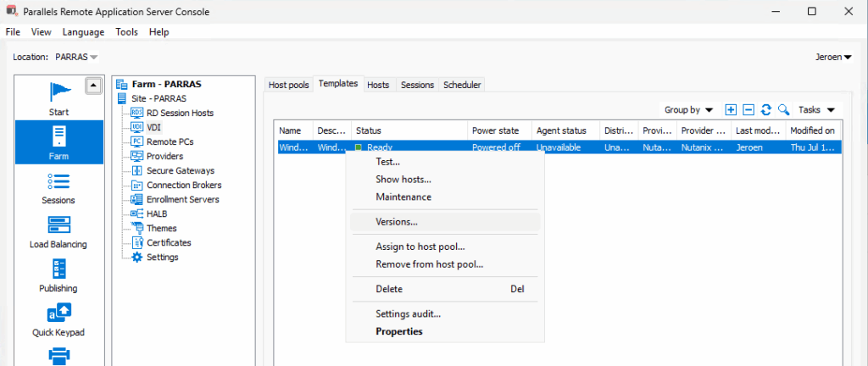Open Providers in the farm tree
Viewport: 868px width, 366px height.
coord(164,156)
